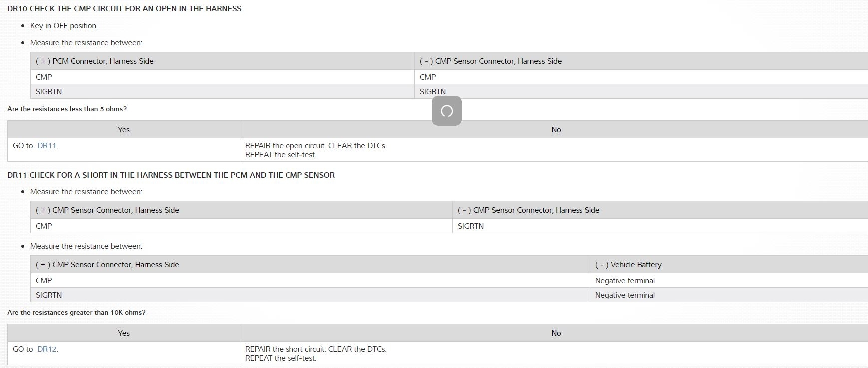The image size is (868, 368).
Task: Click the loading spinner icon
Action: 447,111
